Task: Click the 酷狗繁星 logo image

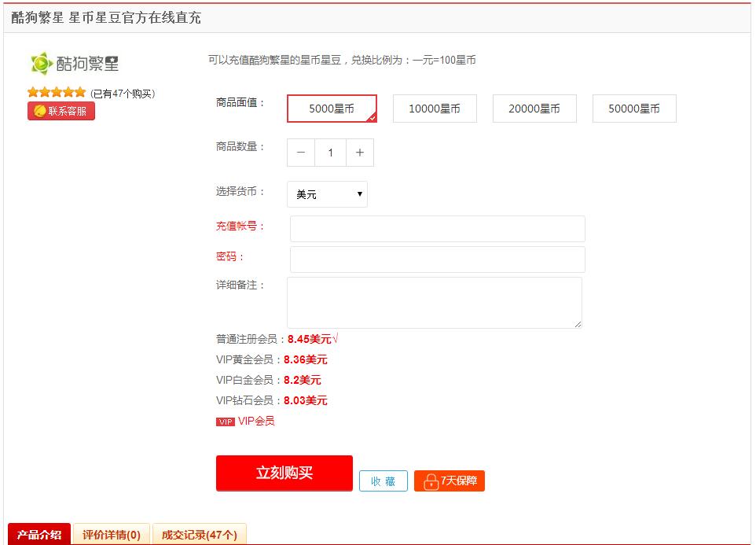Action: click(x=75, y=63)
